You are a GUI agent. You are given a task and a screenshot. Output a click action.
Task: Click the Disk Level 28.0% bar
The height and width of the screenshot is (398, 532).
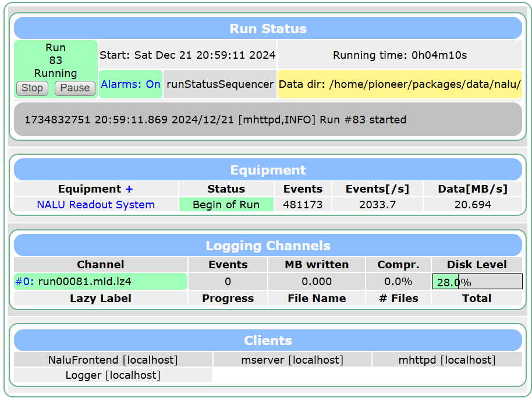coord(477,282)
